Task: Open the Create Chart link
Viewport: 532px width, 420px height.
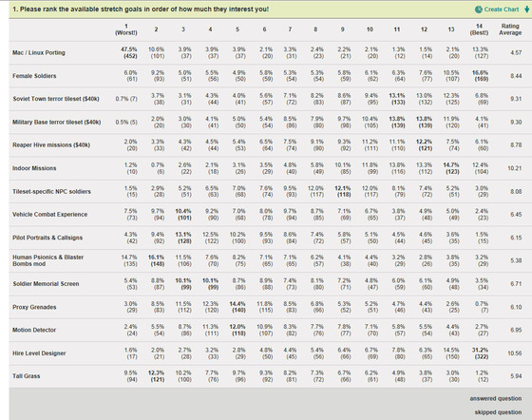Action: 502,10
